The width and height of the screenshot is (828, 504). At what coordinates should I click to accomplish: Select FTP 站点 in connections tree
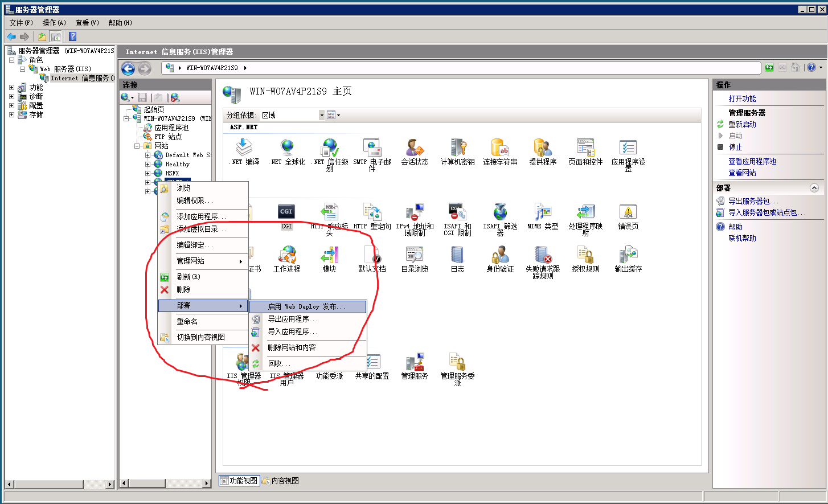168,137
